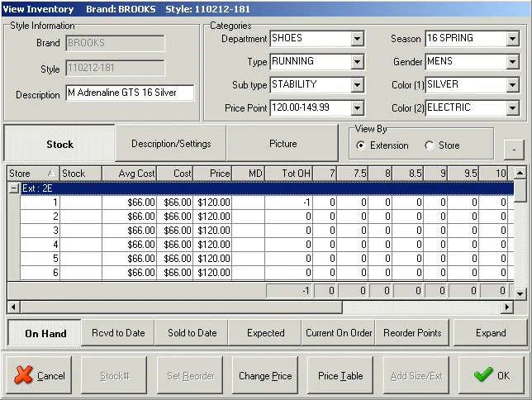Click the MD column header
This screenshot has height=400, width=532.
(249, 174)
